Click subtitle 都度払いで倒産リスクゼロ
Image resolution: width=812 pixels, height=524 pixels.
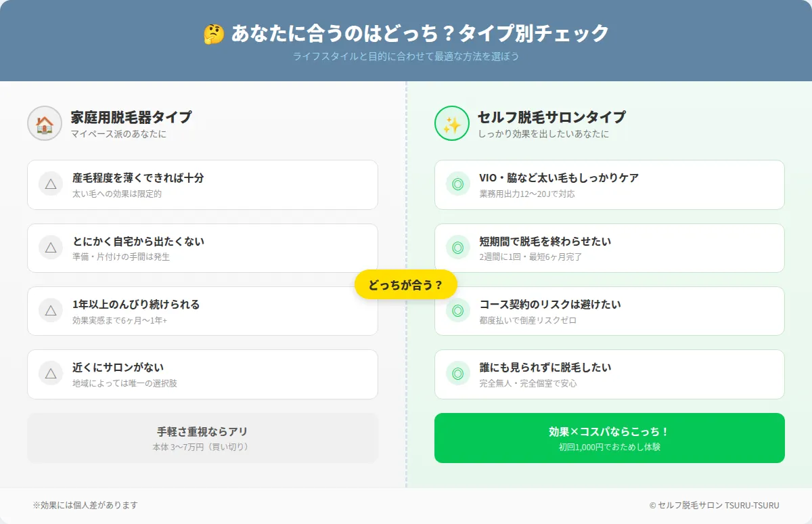tap(528, 320)
